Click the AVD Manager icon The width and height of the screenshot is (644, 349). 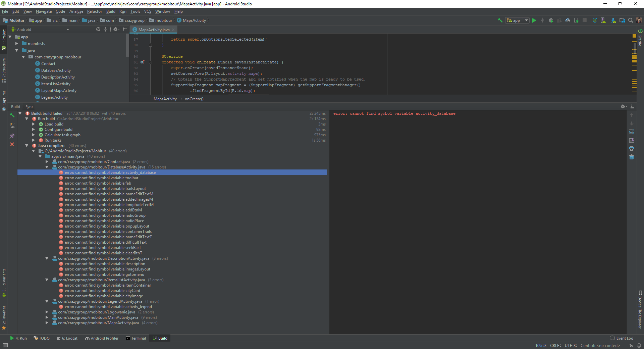(603, 20)
